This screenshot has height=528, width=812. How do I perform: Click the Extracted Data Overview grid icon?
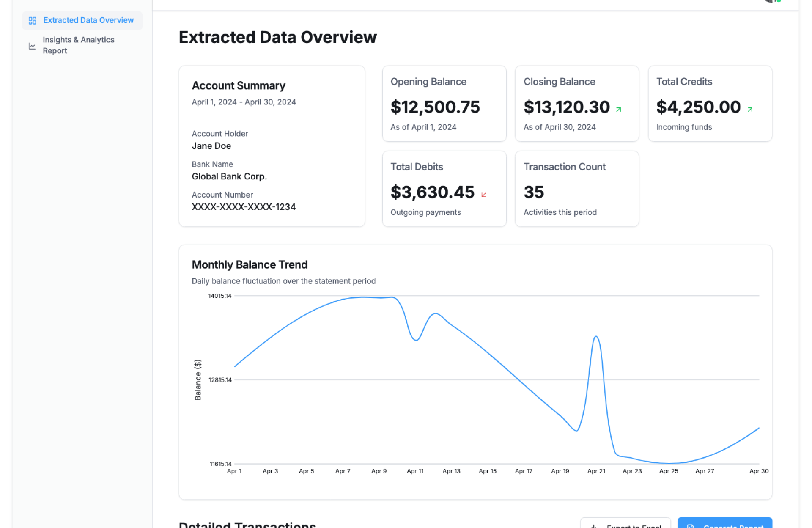click(x=33, y=20)
